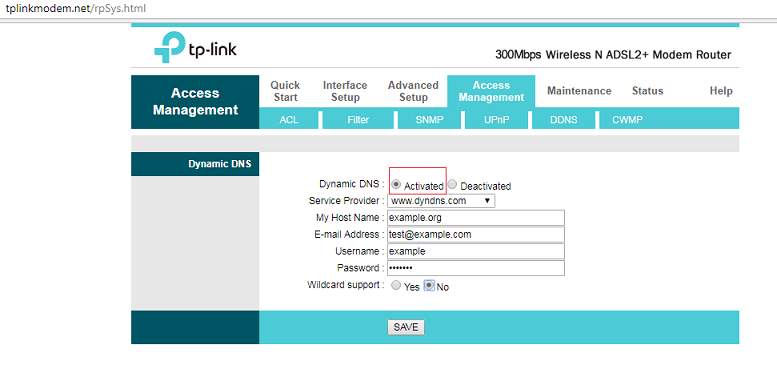Open the Help tab
Viewport: 777px width, 385px height.
pyautogui.click(x=721, y=91)
